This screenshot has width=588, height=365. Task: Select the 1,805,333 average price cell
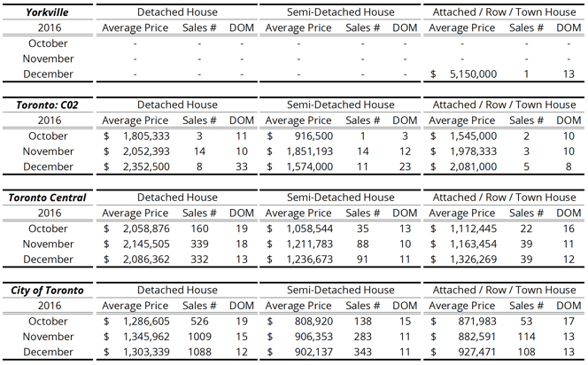tap(146, 136)
